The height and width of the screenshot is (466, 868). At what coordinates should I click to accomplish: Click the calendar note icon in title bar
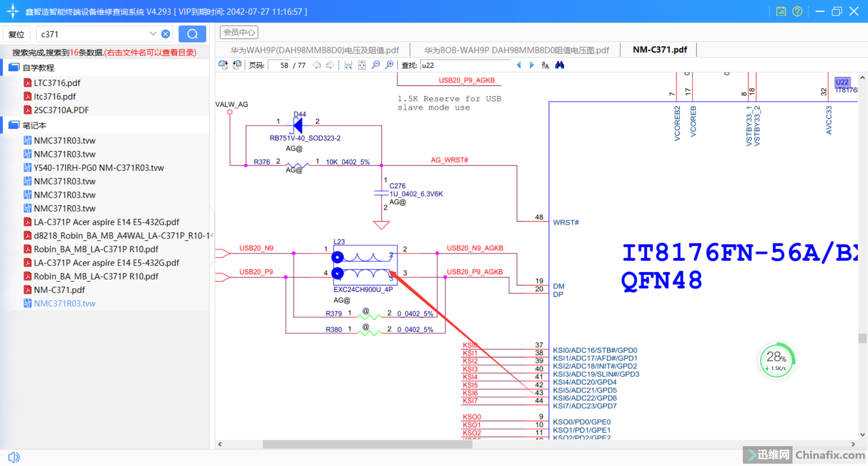click(x=781, y=11)
